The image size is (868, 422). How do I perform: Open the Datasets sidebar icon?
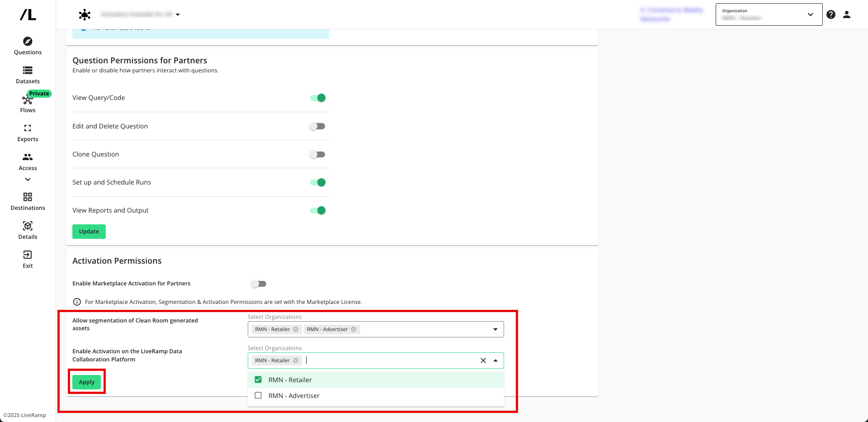[x=28, y=71]
